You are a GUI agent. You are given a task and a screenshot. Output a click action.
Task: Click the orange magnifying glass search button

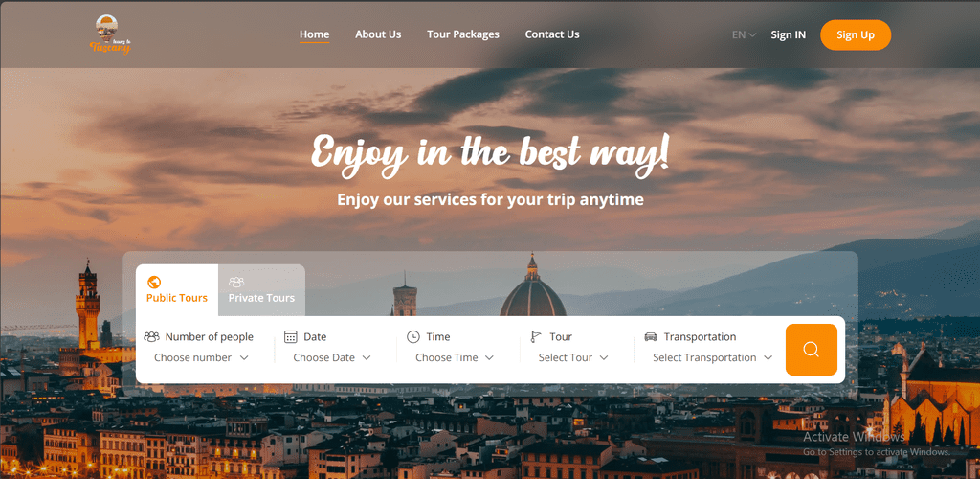pyautogui.click(x=812, y=350)
